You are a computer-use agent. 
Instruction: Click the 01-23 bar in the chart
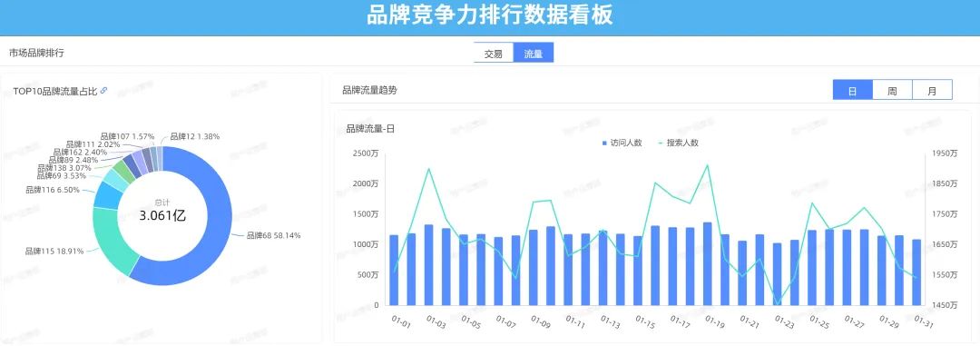[x=777, y=274]
